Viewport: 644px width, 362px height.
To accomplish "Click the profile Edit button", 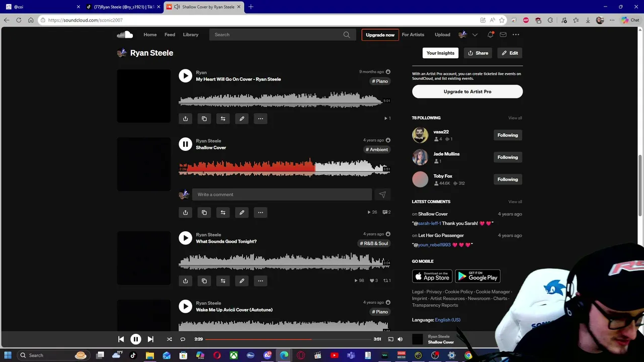I will 510,53.
